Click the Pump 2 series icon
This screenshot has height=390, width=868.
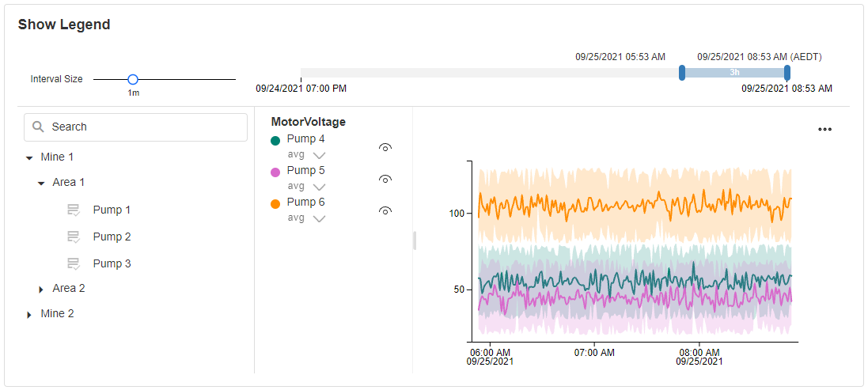click(x=74, y=237)
